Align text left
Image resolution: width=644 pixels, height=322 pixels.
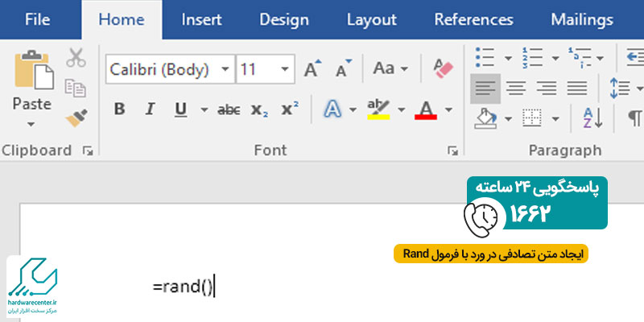click(x=485, y=89)
